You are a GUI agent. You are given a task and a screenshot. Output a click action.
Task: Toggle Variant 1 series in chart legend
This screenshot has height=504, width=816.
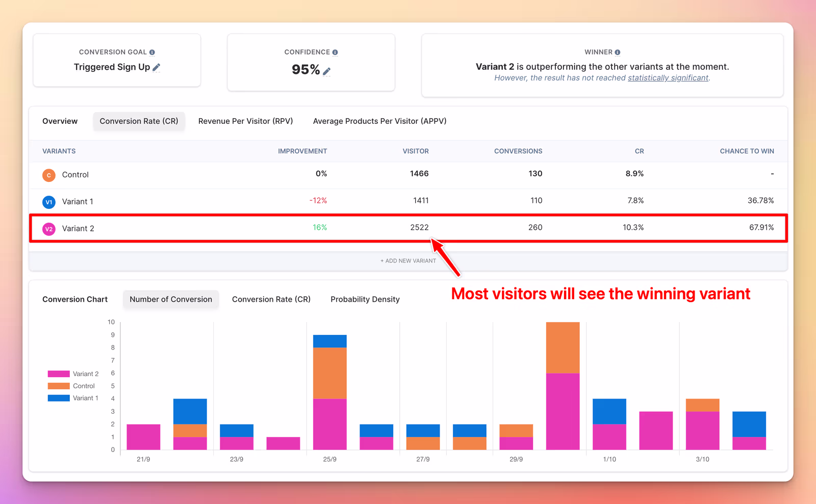pyautogui.click(x=73, y=399)
